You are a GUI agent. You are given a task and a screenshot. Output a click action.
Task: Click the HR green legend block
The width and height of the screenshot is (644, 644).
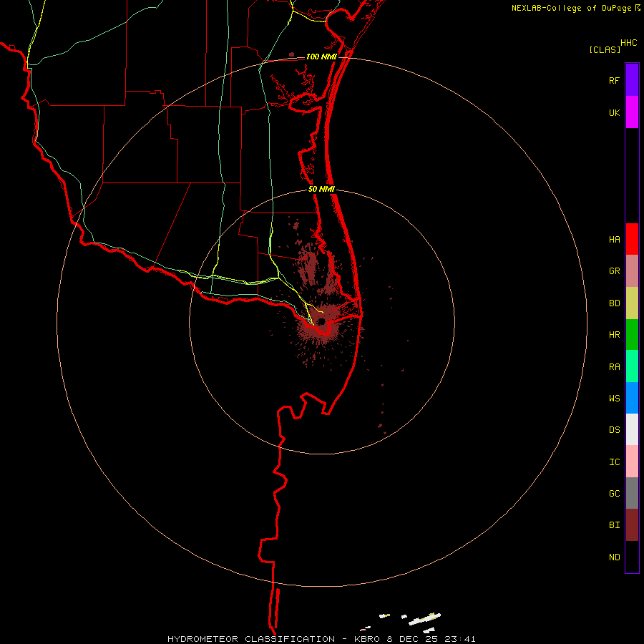632,335
